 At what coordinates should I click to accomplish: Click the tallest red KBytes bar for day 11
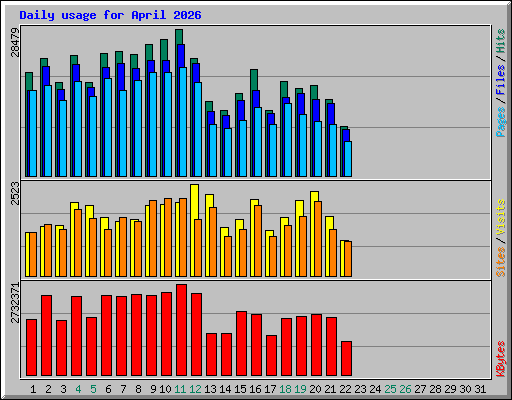(x=181, y=330)
